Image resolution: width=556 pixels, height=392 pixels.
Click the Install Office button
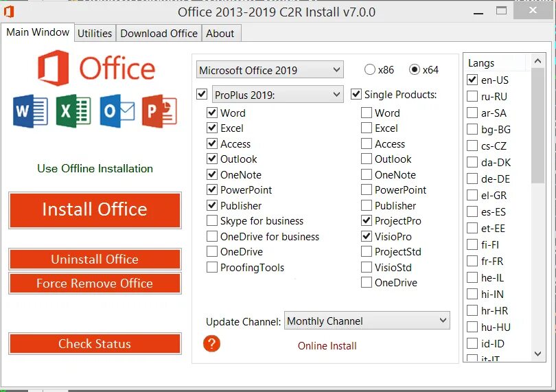pos(95,210)
